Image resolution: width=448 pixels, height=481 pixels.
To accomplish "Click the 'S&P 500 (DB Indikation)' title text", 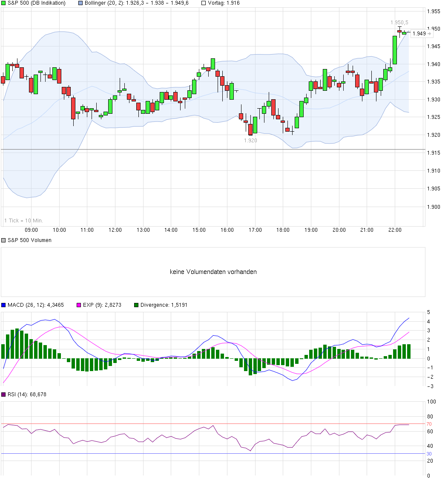I will coord(37,3).
